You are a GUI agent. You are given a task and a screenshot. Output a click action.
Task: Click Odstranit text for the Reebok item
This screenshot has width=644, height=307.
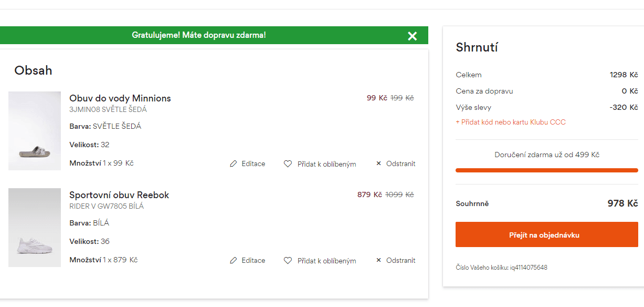coord(401,260)
